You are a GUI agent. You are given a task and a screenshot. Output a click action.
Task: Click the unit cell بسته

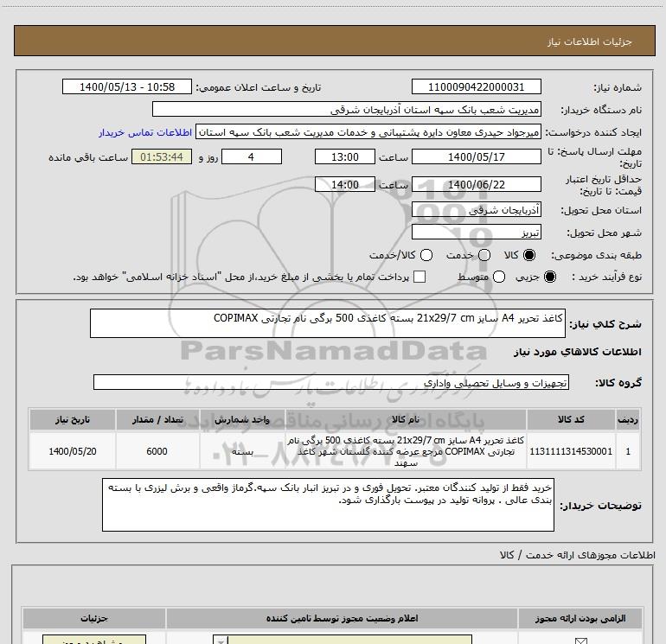(x=241, y=451)
